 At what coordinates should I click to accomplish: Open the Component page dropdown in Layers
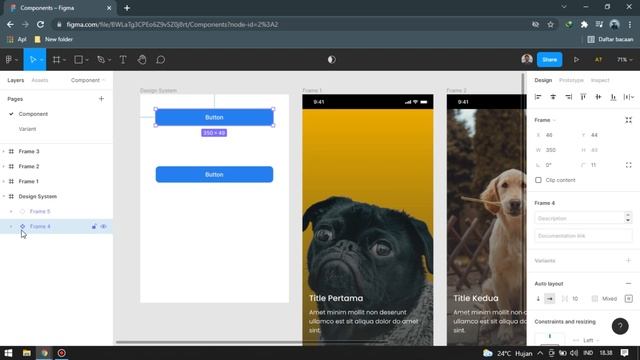coord(88,80)
